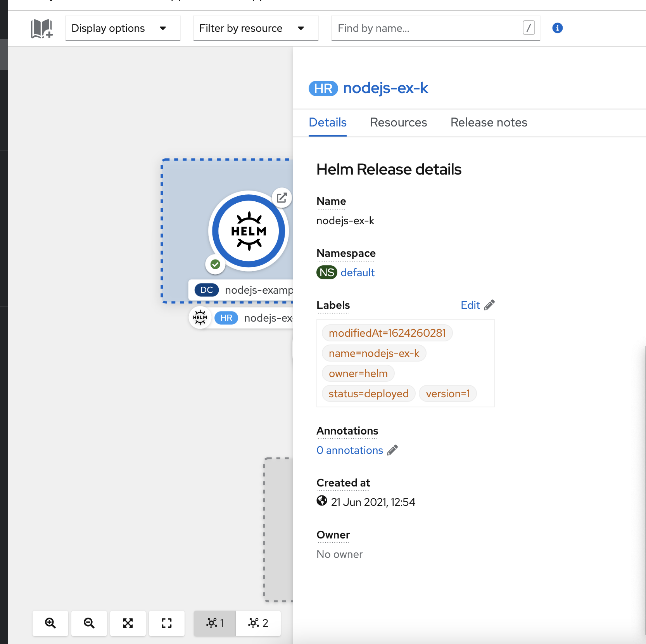Click the pencil icon next to annotations
This screenshot has height=644, width=646.
pyautogui.click(x=392, y=450)
